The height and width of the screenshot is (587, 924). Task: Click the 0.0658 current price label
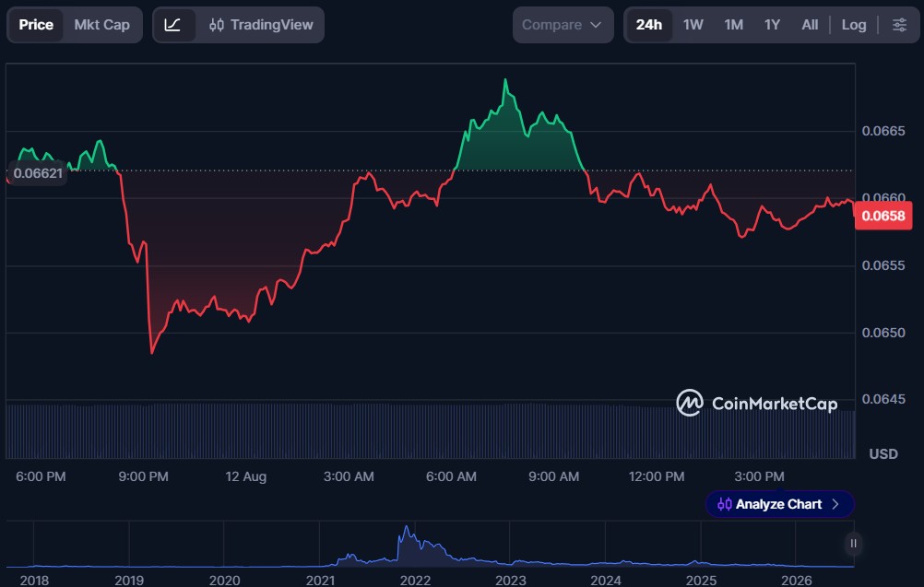[883, 216]
